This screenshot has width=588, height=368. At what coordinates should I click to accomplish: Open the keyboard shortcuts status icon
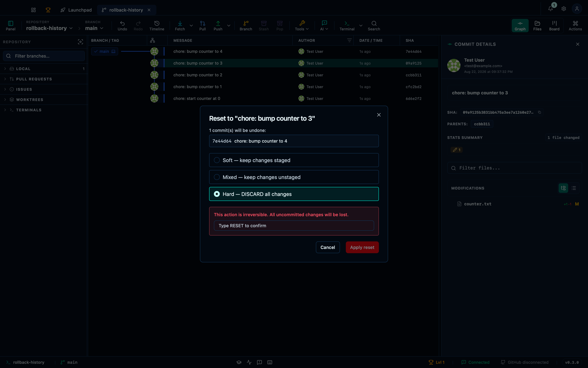pyautogui.click(x=269, y=362)
